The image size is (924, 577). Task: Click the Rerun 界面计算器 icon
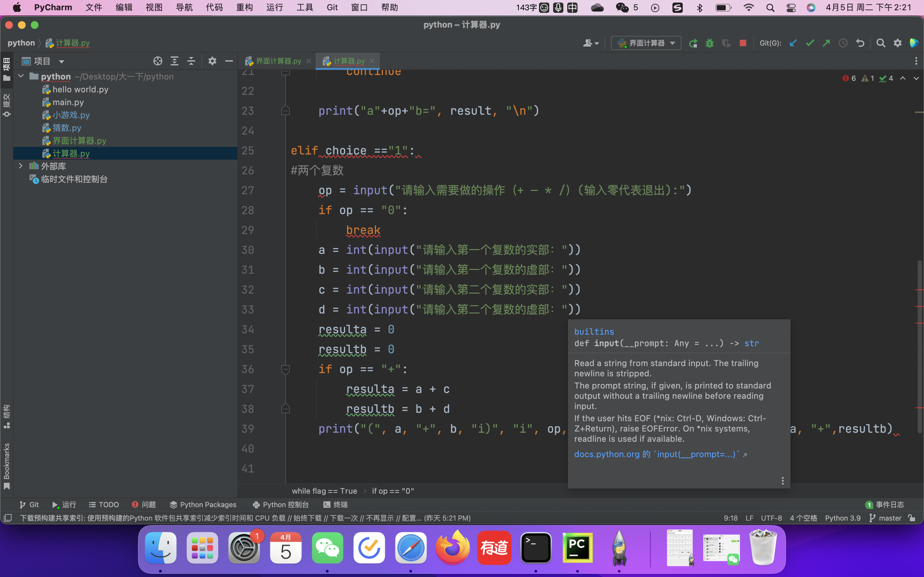pos(693,43)
